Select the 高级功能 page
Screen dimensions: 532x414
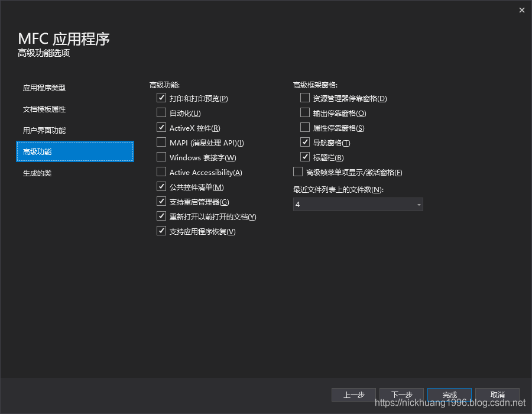click(x=75, y=151)
